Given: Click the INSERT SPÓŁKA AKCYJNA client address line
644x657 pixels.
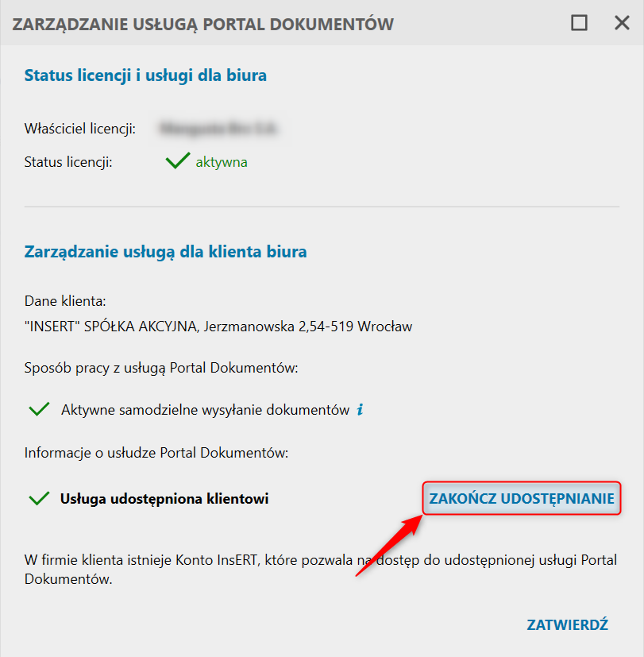Looking at the screenshot, I should (x=218, y=326).
